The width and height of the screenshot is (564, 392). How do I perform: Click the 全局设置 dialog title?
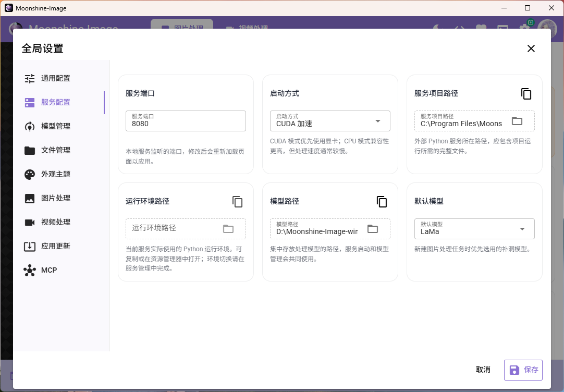pos(42,48)
